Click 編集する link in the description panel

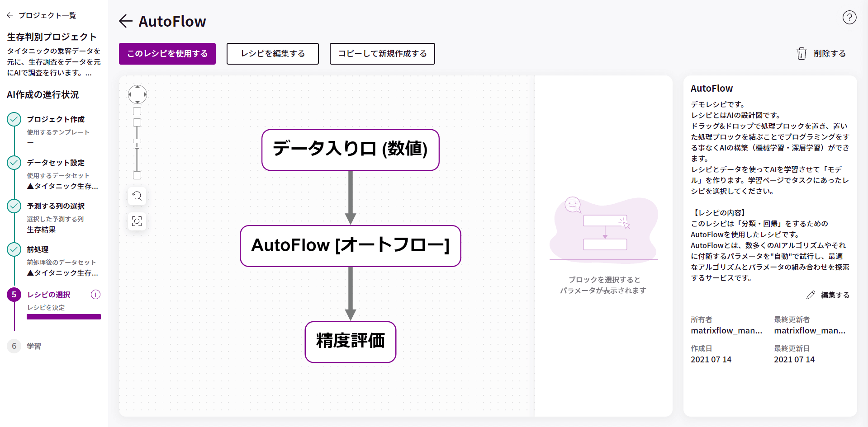click(x=835, y=295)
